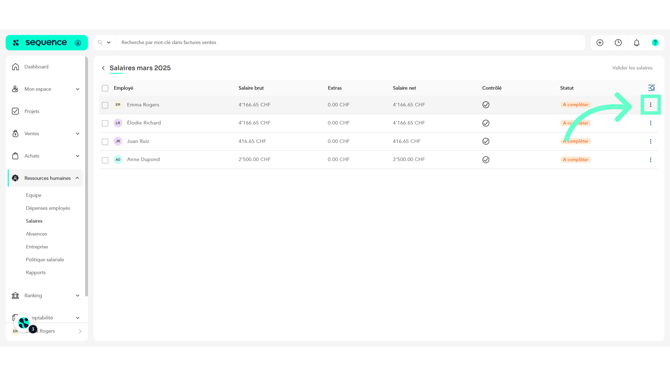Open the user profile arrow at sidebar bottom
This screenshot has height=376, width=670.
point(80,331)
